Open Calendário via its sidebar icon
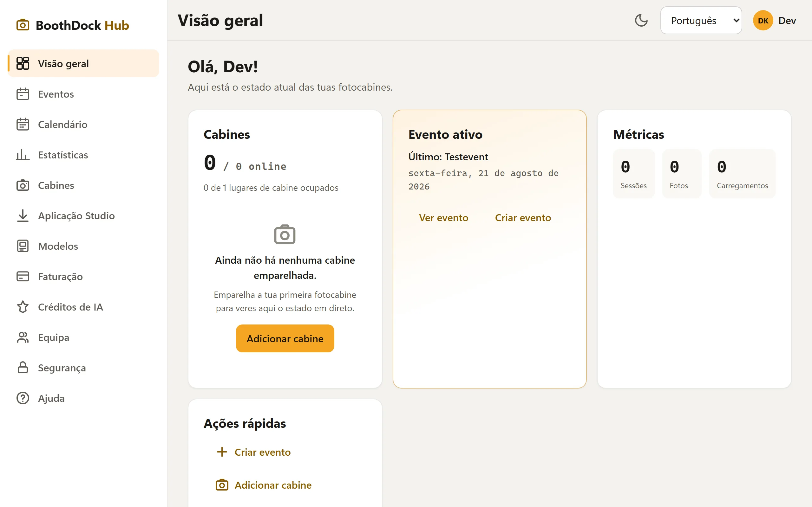 pyautogui.click(x=23, y=125)
